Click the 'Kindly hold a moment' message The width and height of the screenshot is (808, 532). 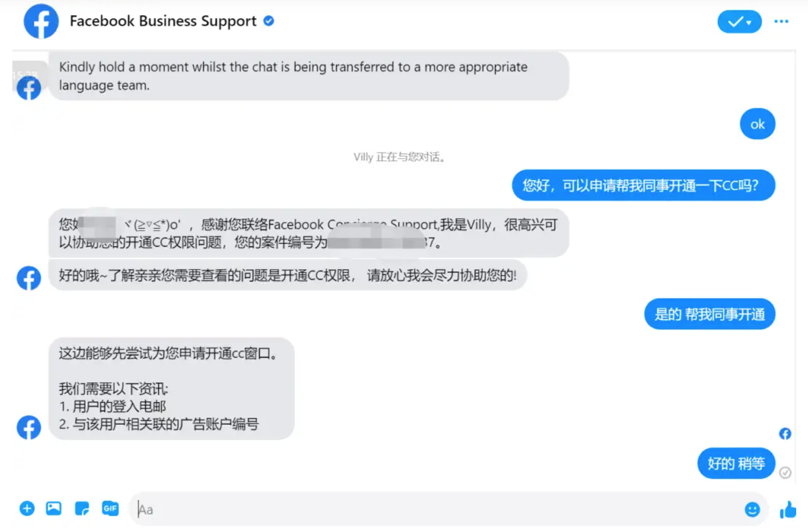tap(308, 76)
